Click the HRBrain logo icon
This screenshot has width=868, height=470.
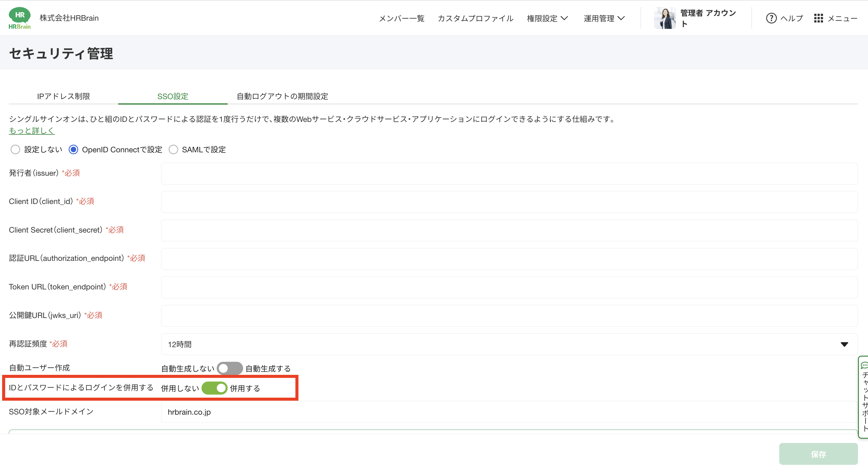click(19, 18)
